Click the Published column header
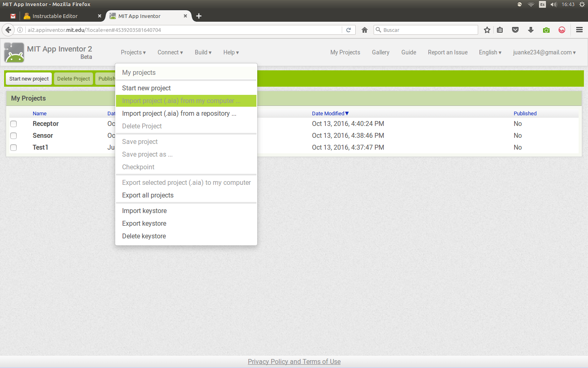The width and height of the screenshot is (588, 368). [x=525, y=113]
